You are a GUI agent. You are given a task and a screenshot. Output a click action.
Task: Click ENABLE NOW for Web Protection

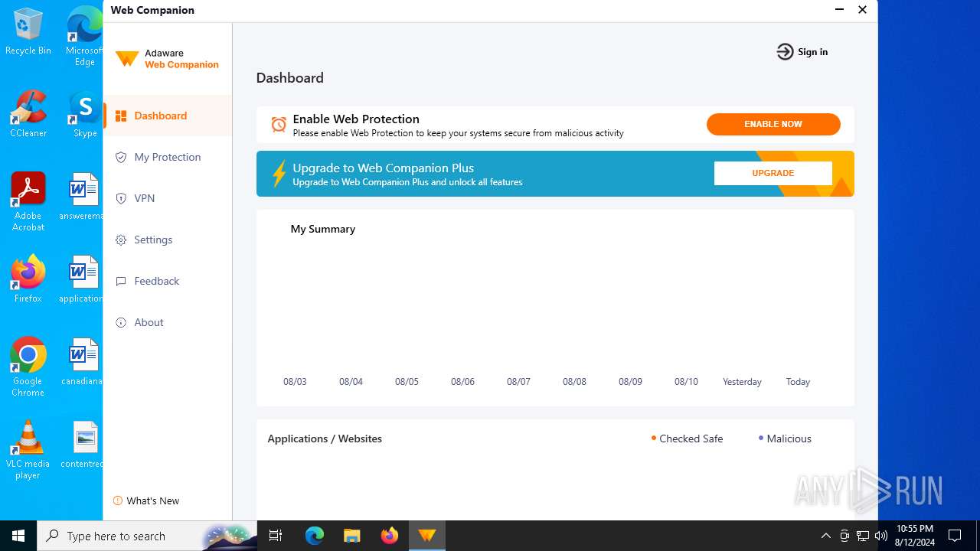[773, 124]
